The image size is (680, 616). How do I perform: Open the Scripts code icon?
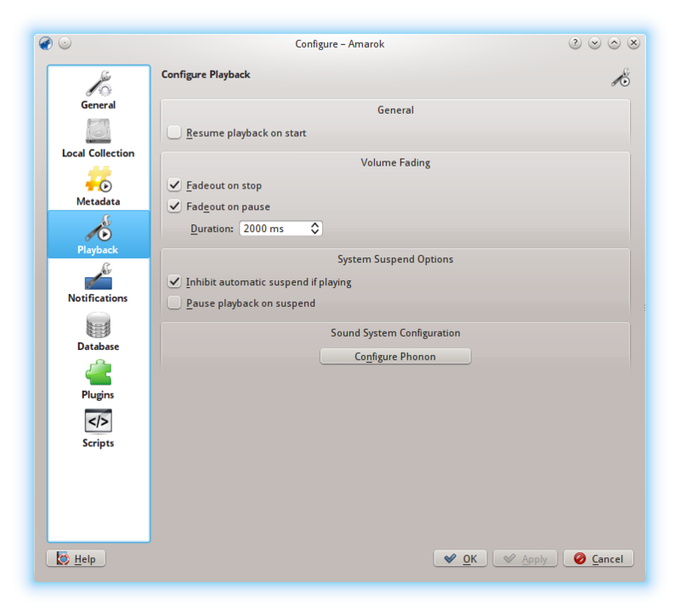(x=99, y=421)
